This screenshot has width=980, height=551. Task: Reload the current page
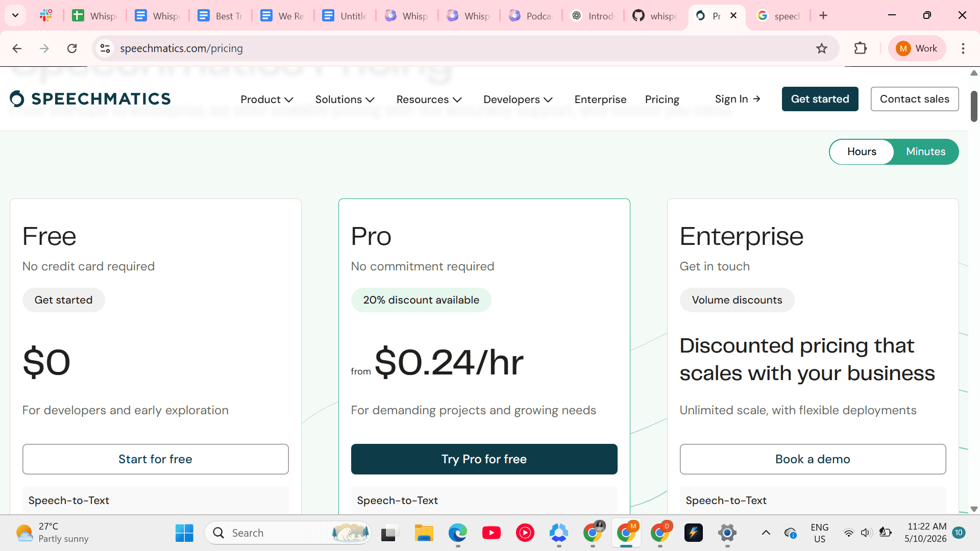(x=72, y=48)
